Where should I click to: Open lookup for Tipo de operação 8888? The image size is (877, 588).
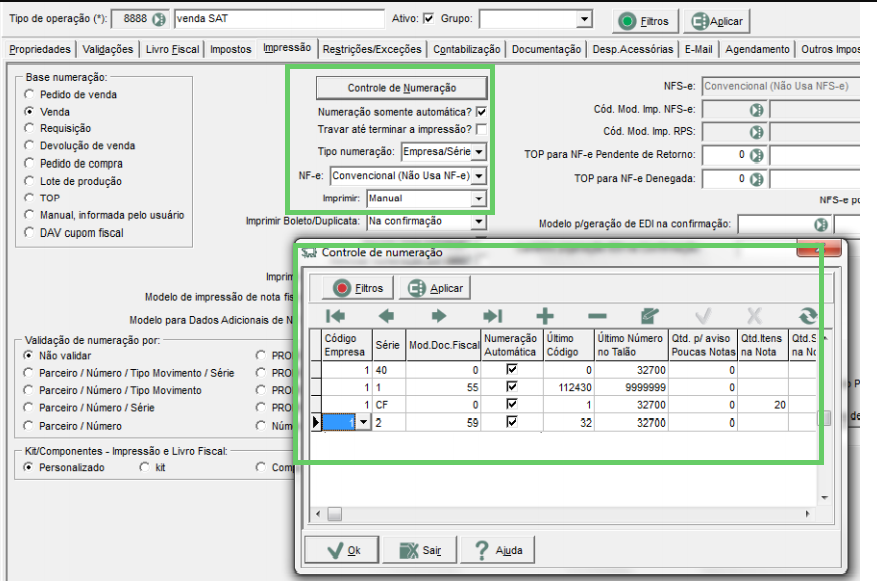(x=159, y=19)
